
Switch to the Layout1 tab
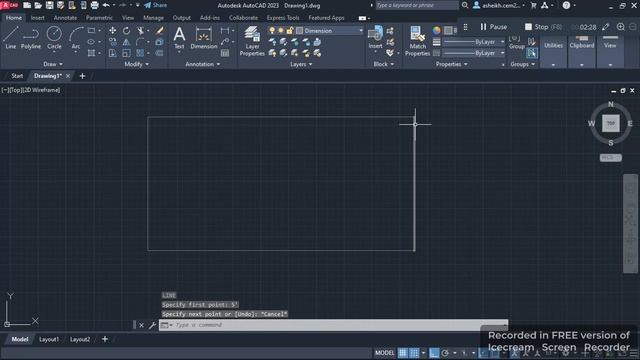[x=49, y=339]
